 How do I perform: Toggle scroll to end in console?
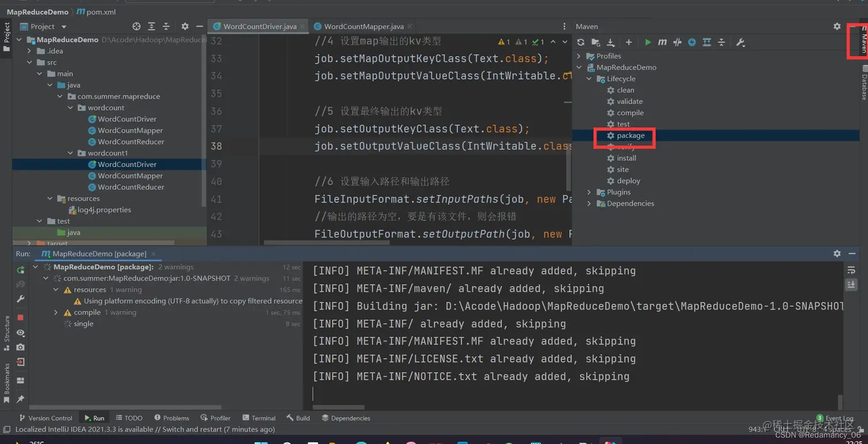[x=851, y=285]
